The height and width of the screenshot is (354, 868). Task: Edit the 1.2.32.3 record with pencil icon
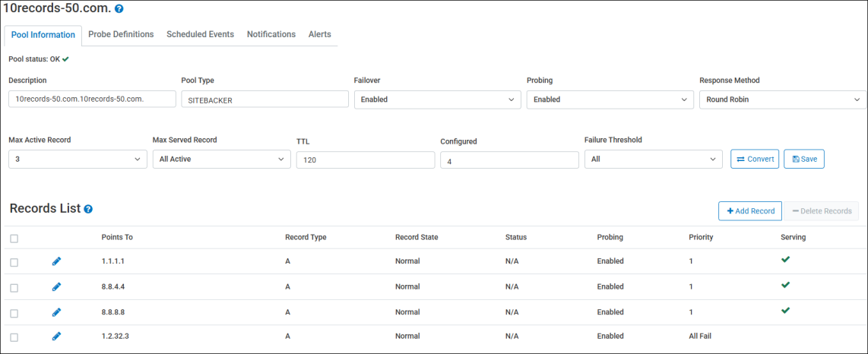56,336
